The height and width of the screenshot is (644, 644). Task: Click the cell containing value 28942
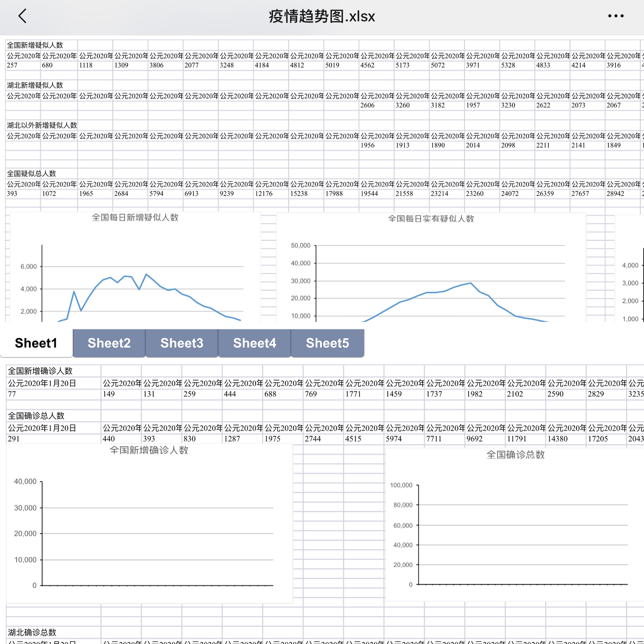coord(615,194)
